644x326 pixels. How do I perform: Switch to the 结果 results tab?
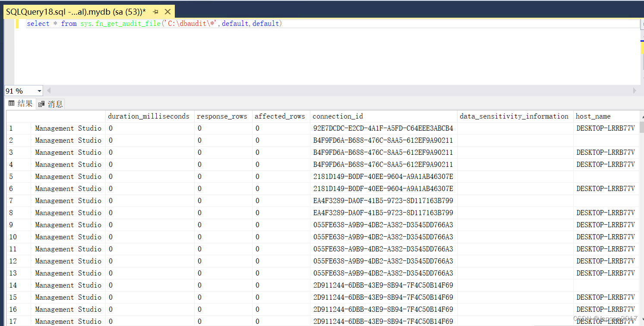[21, 103]
